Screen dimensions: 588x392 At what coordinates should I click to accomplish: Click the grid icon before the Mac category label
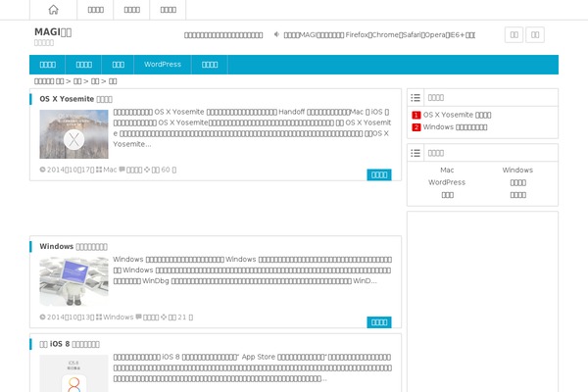(99, 170)
